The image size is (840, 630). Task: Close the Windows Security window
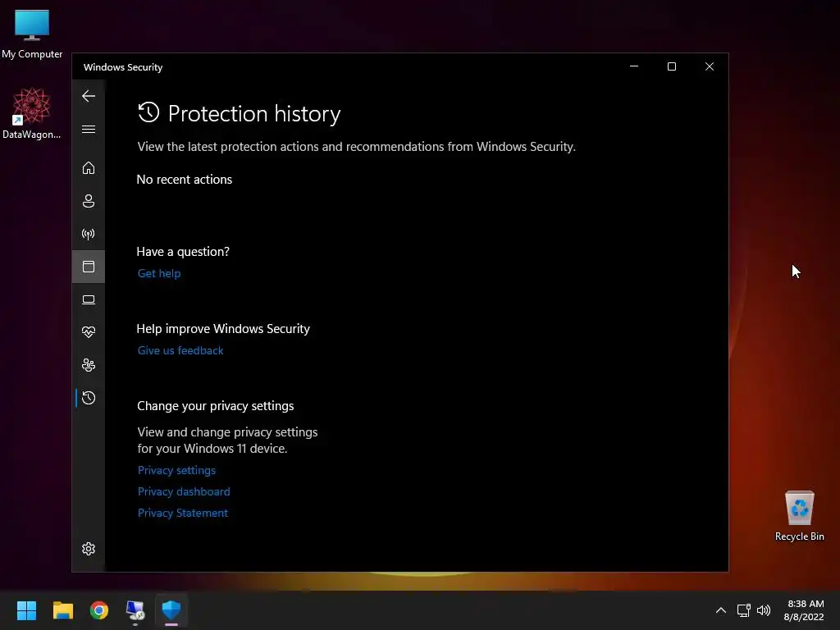pyautogui.click(x=710, y=66)
